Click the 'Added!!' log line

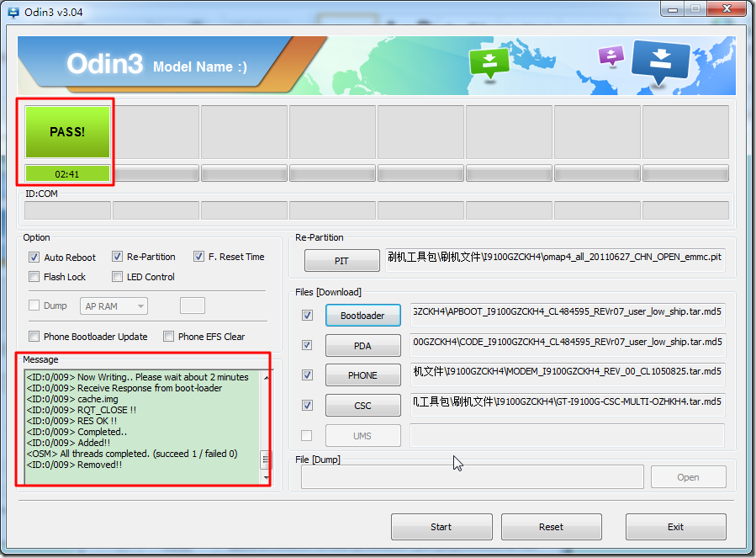(x=69, y=443)
